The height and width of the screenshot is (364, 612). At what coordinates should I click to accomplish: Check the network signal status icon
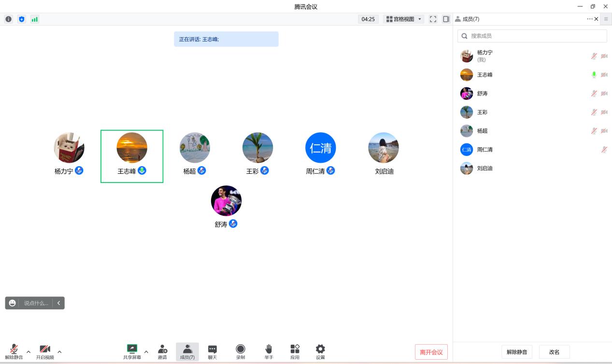tap(34, 19)
